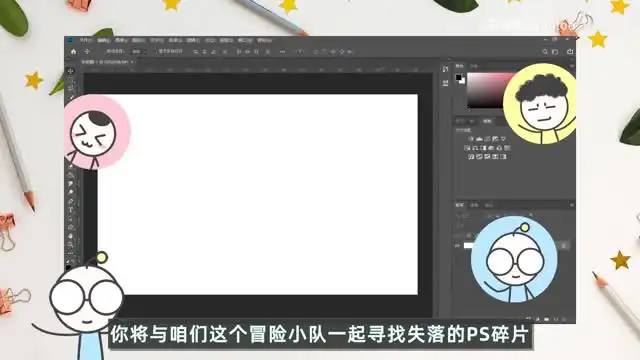This screenshot has height=360, width=640.
Task: Add a Brightness/Contrast adjustment
Action: coord(471,139)
